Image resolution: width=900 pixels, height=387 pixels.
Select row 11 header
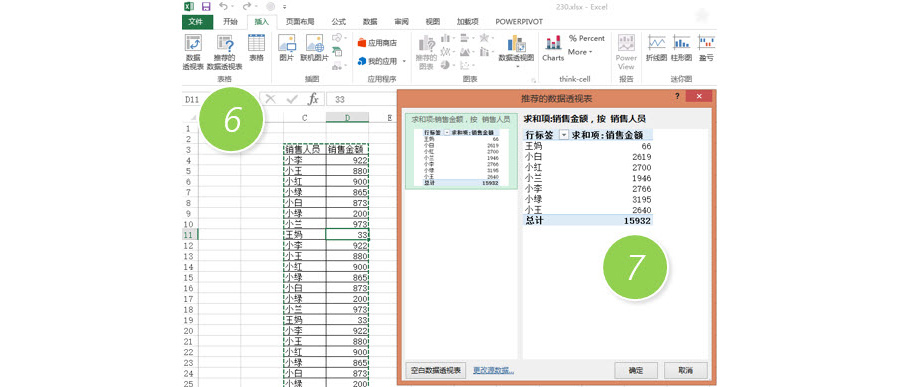[x=189, y=235]
